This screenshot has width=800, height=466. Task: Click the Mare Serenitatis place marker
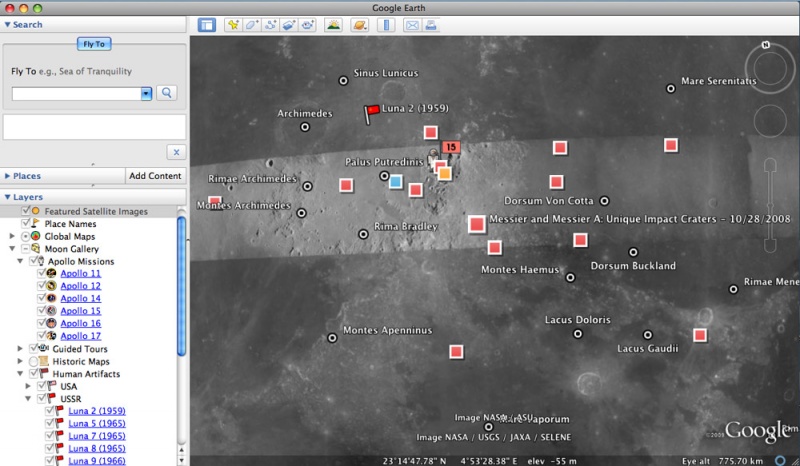671,89
